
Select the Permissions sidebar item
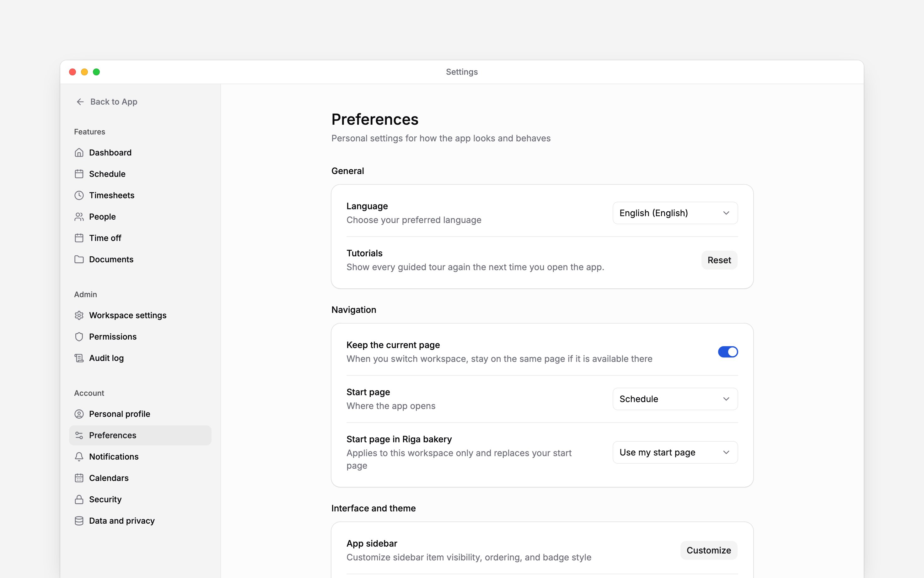(x=140, y=337)
